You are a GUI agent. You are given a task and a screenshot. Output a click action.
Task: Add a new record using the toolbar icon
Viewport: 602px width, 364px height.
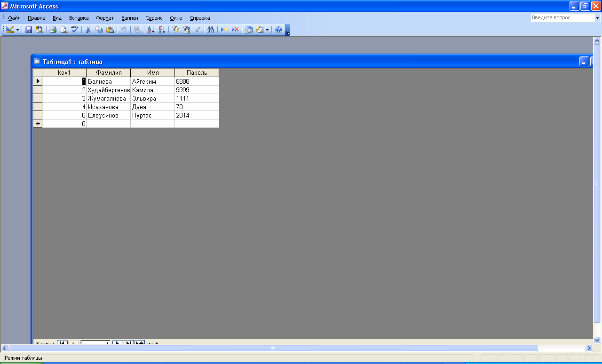[224, 30]
